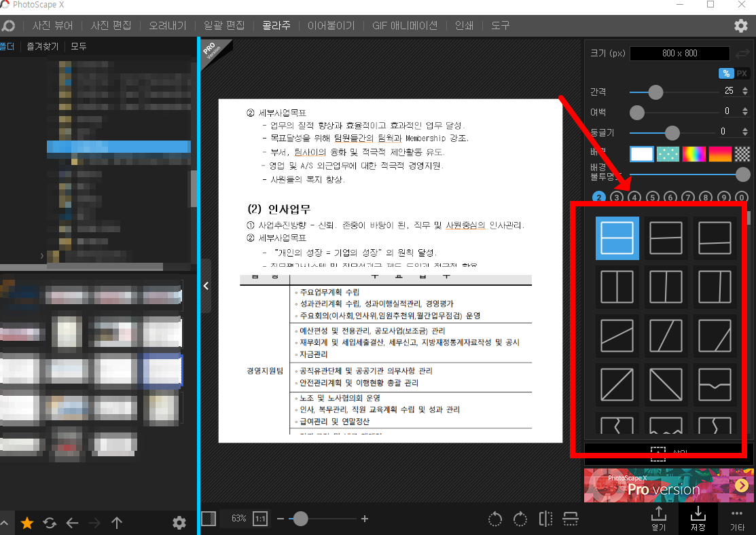Click the 저장 save button

pyautogui.click(x=700, y=519)
